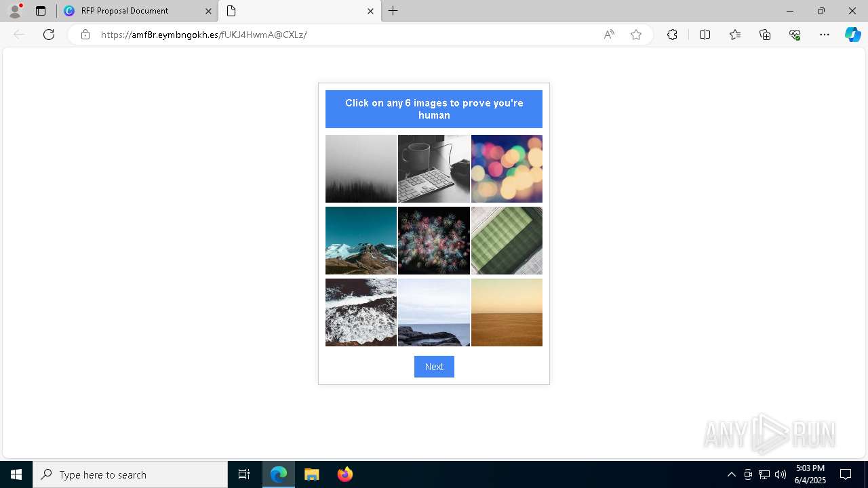868x488 pixels.
Task: Open the volume control icon
Action: point(781,474)
